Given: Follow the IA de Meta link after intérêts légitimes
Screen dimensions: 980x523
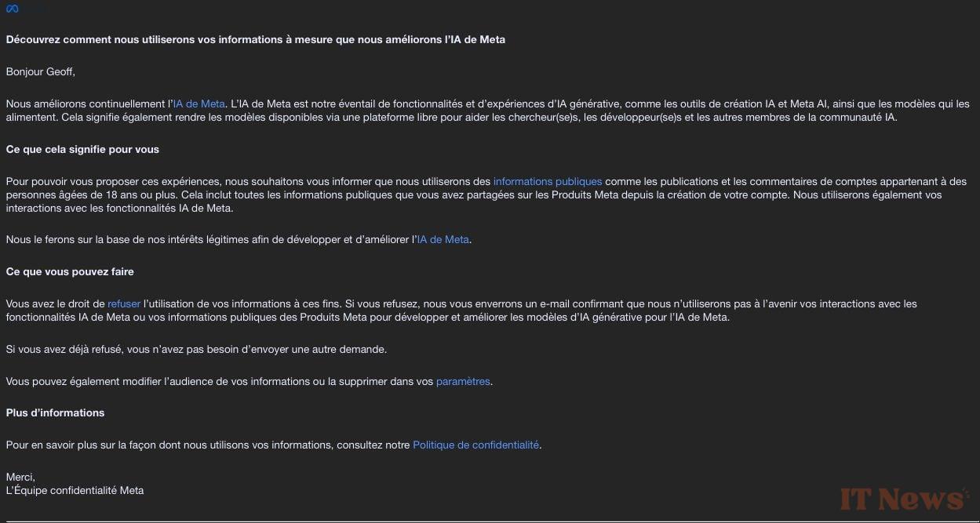Looking at the screenshot, I should click(x=443, y=240).
